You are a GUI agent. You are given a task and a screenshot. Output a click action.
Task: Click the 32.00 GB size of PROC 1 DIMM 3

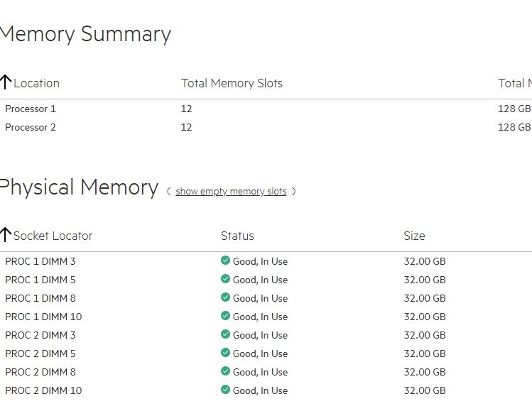click(425, 261)
